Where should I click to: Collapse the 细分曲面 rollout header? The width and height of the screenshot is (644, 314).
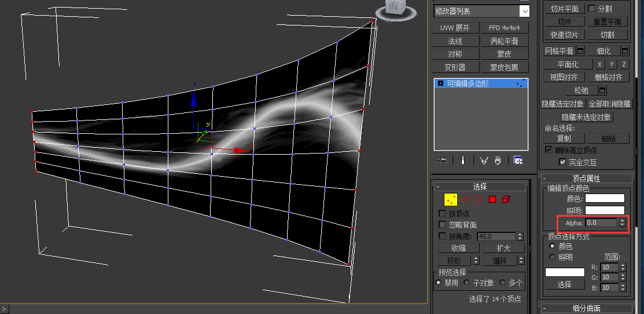click(586, 308)
